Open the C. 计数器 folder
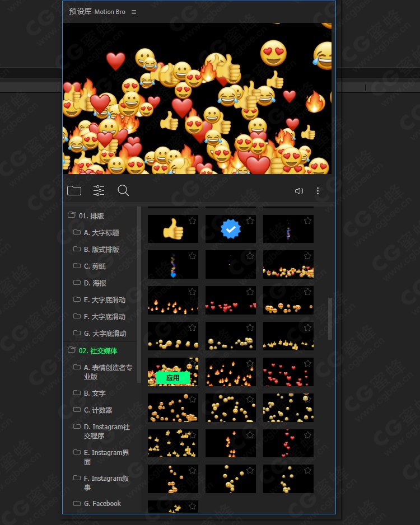 (93, 410)
